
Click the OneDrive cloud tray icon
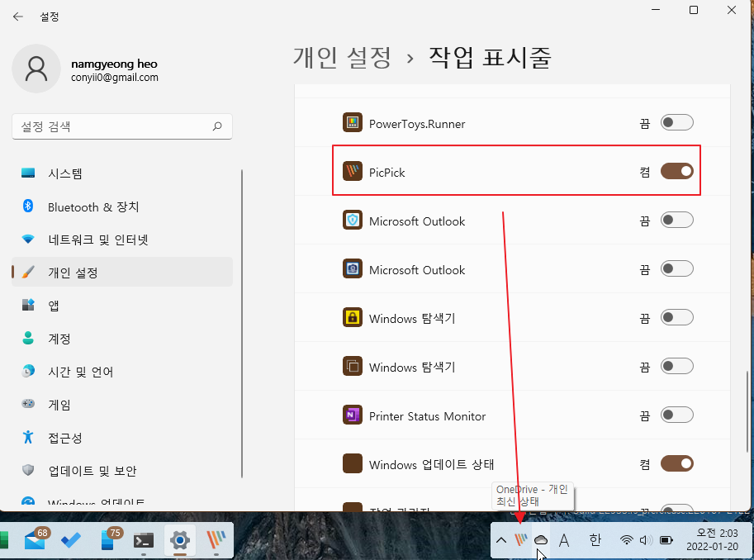click(541, 540)
